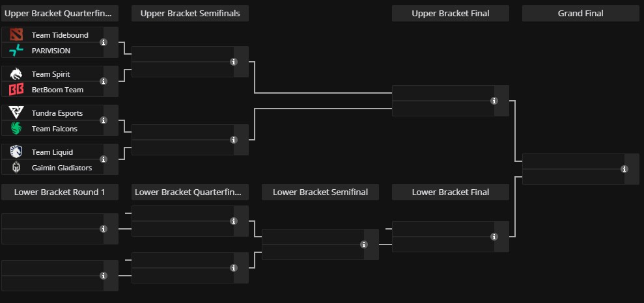This screenshot has height=303, width=644.
Task: Open Grand Final match info icon
Action: tap(624, 169)
